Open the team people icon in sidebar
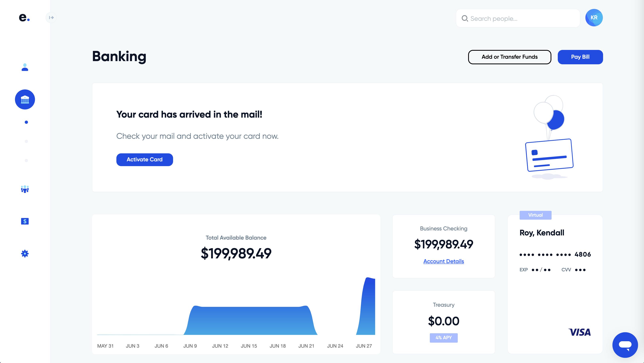The image size is (644, 363). tap(25, 189)
